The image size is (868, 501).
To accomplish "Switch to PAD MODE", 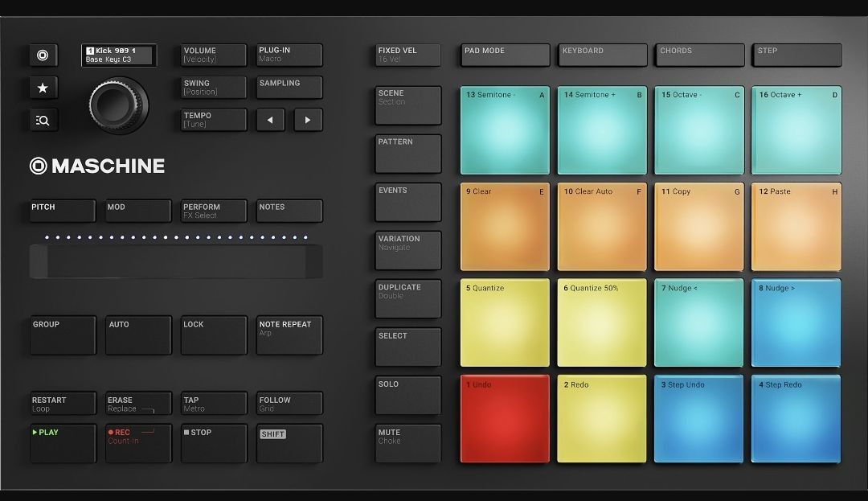I will pos(505,55).
